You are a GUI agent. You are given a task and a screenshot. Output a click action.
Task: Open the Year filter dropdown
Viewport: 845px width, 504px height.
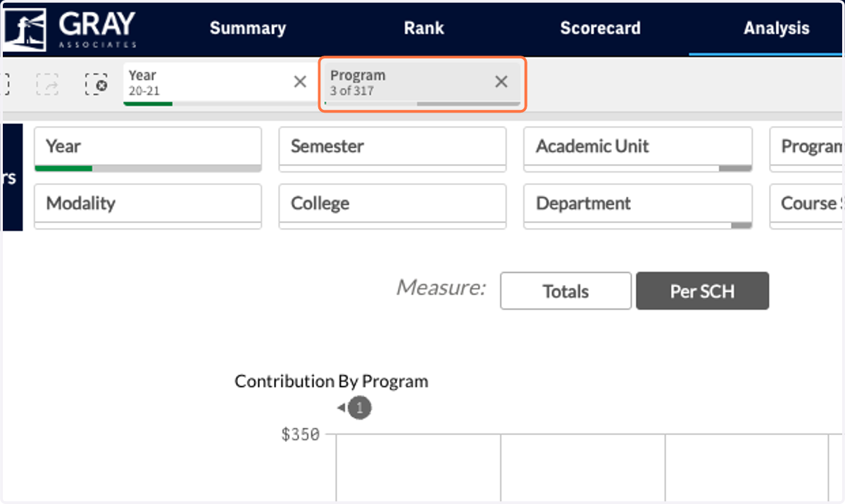(x=148, y=149)
